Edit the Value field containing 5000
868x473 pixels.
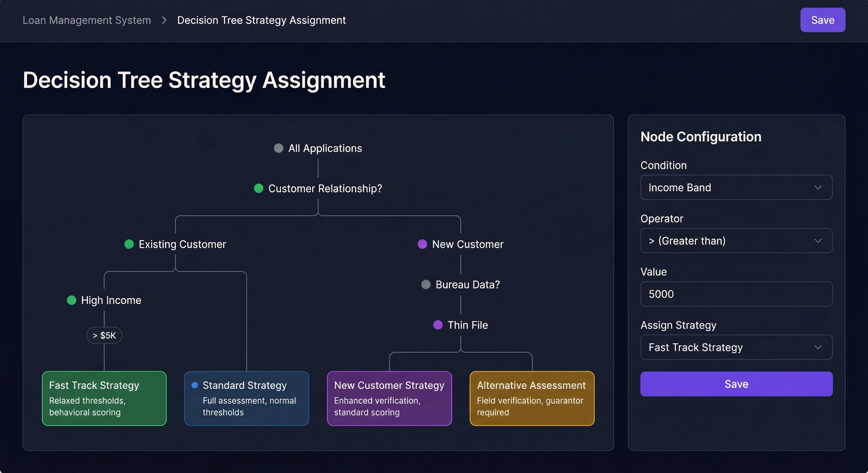tap(736, 294)
